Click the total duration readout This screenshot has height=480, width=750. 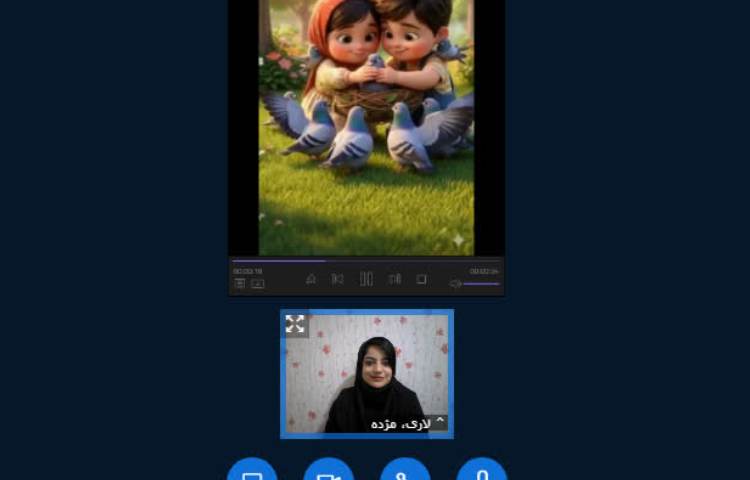(484, 272)
